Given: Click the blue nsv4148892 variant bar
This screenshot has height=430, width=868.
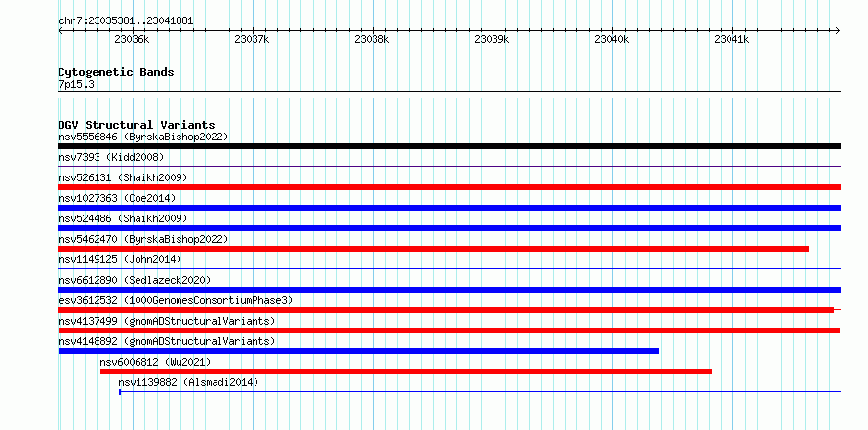Looking at the screenshot, I should coord(359,351).
